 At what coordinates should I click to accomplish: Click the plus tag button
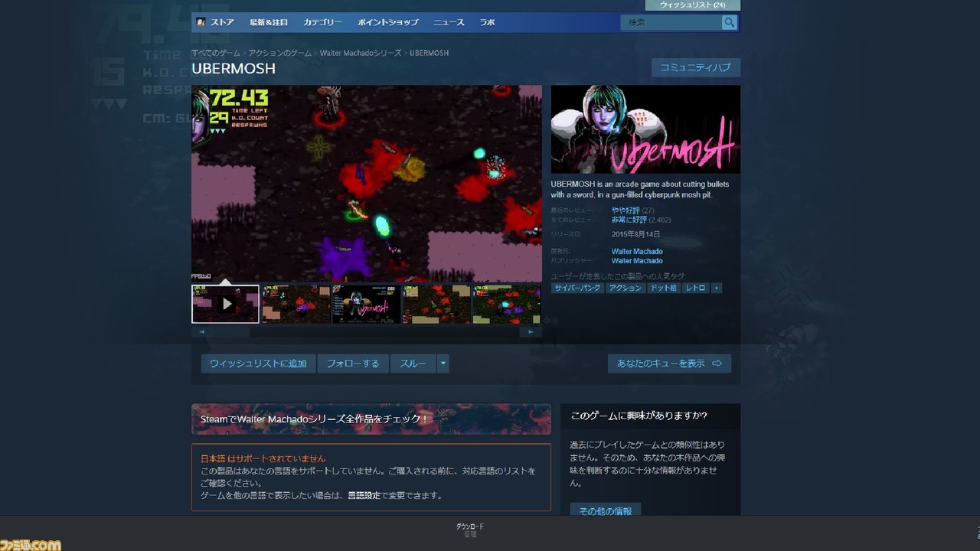717,289
